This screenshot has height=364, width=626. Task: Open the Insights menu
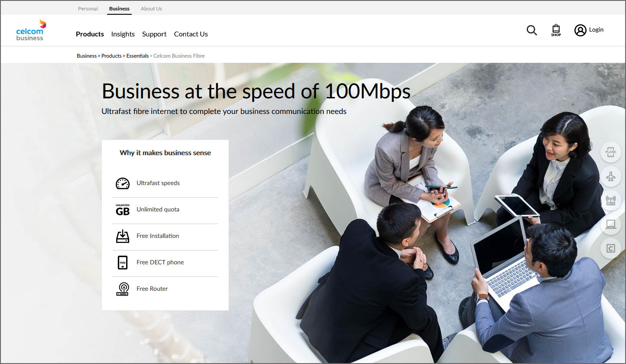tap(123, 34)
